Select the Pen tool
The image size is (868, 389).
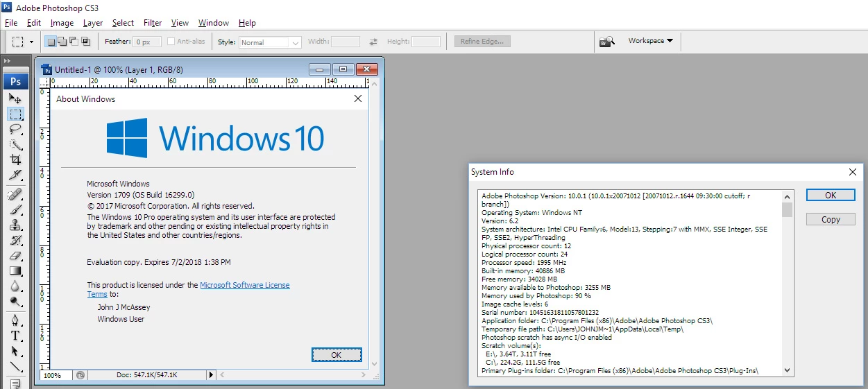[x=15, y=320]
